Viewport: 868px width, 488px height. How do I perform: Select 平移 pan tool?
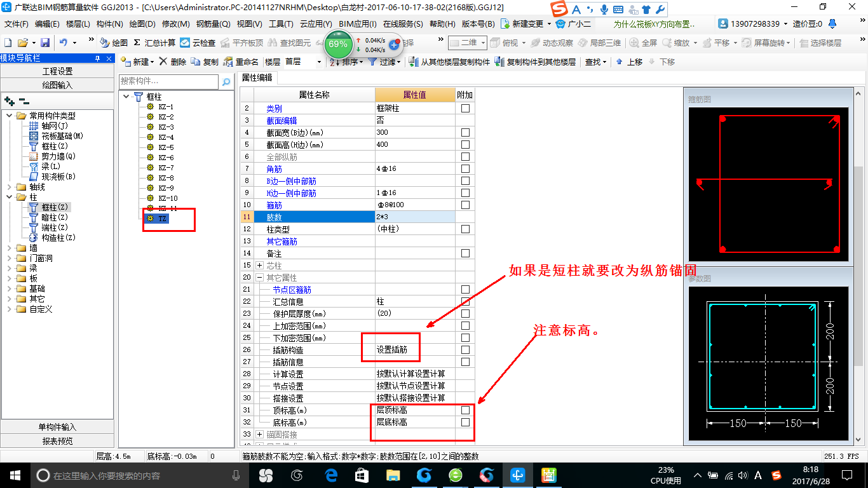click(x=715, y=43)
